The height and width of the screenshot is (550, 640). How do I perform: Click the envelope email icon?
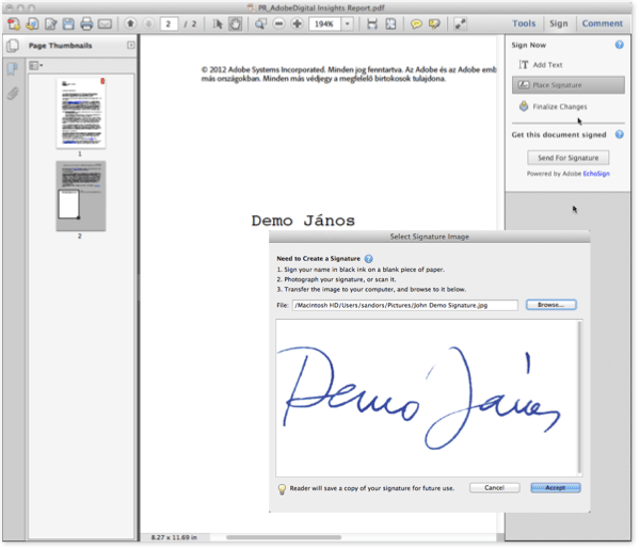(105, 24)
